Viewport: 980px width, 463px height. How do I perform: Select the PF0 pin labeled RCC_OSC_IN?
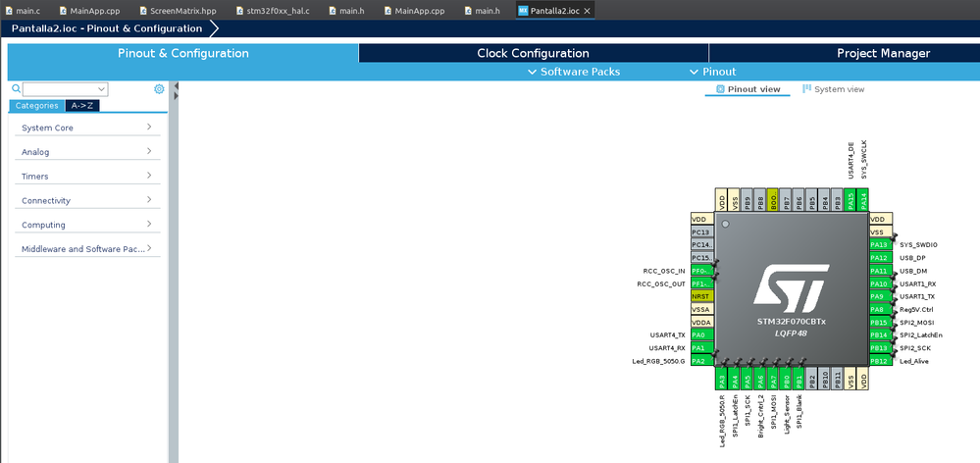701,271
